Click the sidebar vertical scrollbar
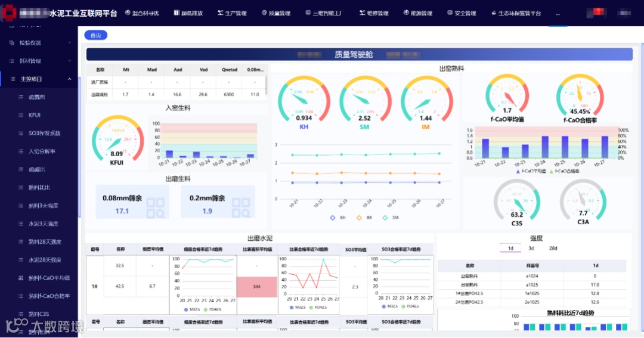The image size is (644, 338). pyautogui.click(x=79, y=148)
